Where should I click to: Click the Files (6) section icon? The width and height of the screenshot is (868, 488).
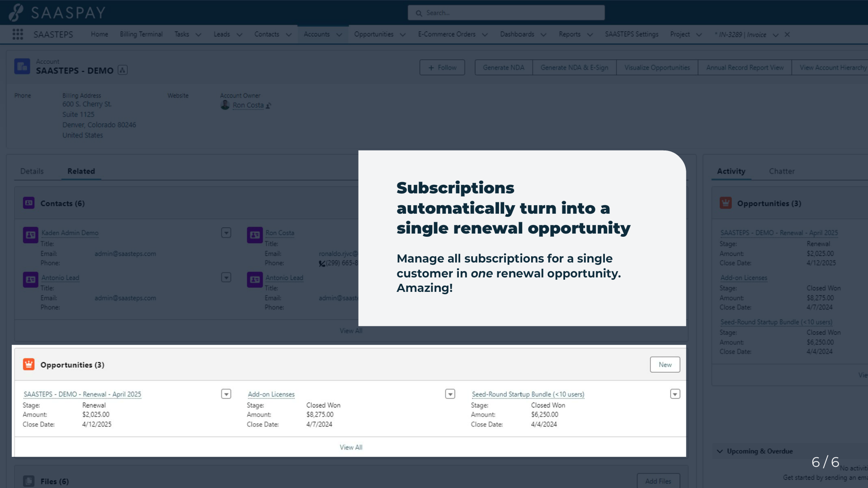point(29,481)
